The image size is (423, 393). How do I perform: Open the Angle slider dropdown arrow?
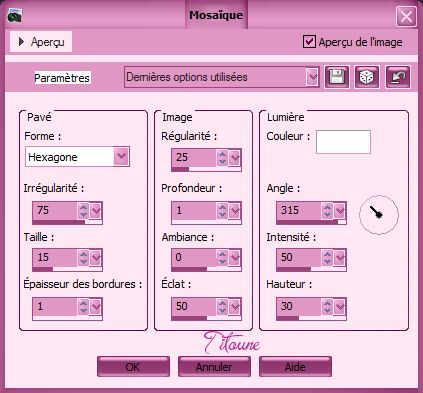340,211
